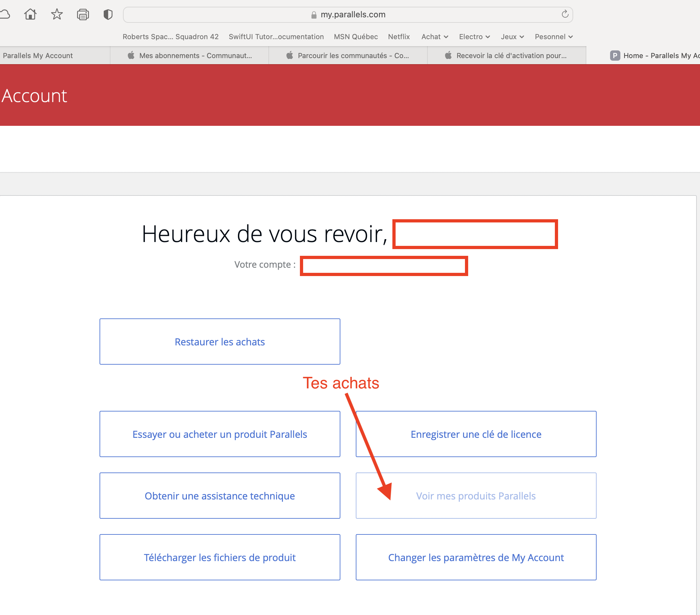Switch to the Parcourir les communautés tab
The width and height of the screenshot is (700, 615).
pyautogui.click(x=348, y=56)
